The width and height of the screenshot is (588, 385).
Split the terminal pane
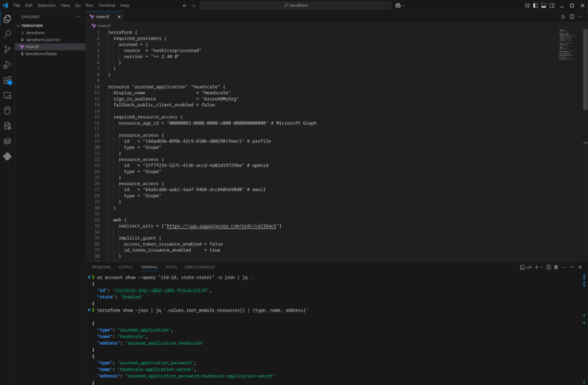tap(548, 267)
